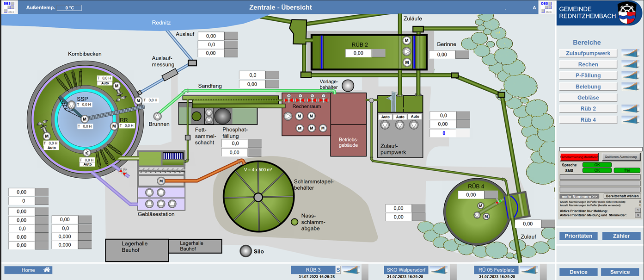Screen dimensions: 644x280
Task: Open the Belebung area
Action: (x=588, y=87)
